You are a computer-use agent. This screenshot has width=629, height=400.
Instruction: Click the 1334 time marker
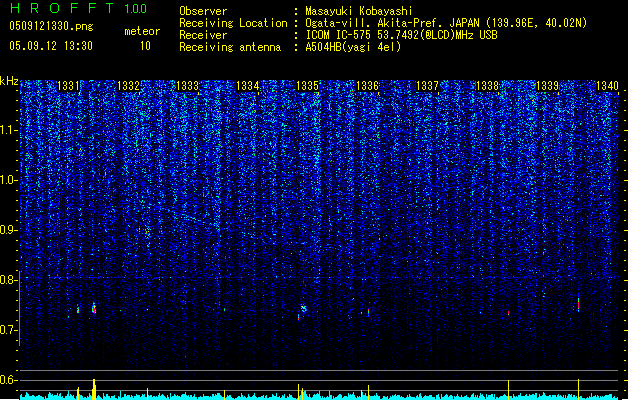(x=248, y=86)
